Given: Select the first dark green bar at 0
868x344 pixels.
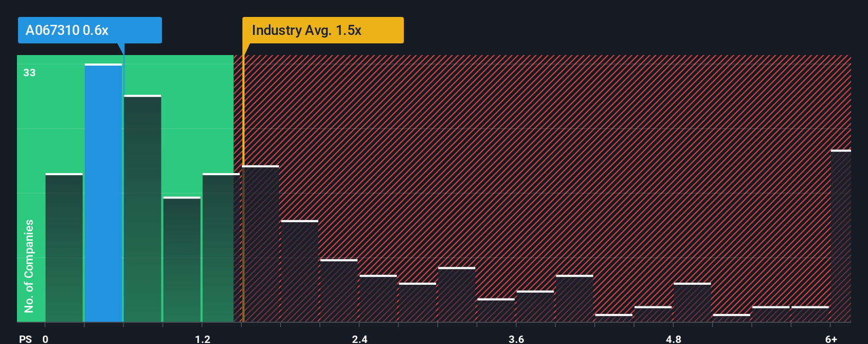Looking at the screenshot, I should pos(64,248).
